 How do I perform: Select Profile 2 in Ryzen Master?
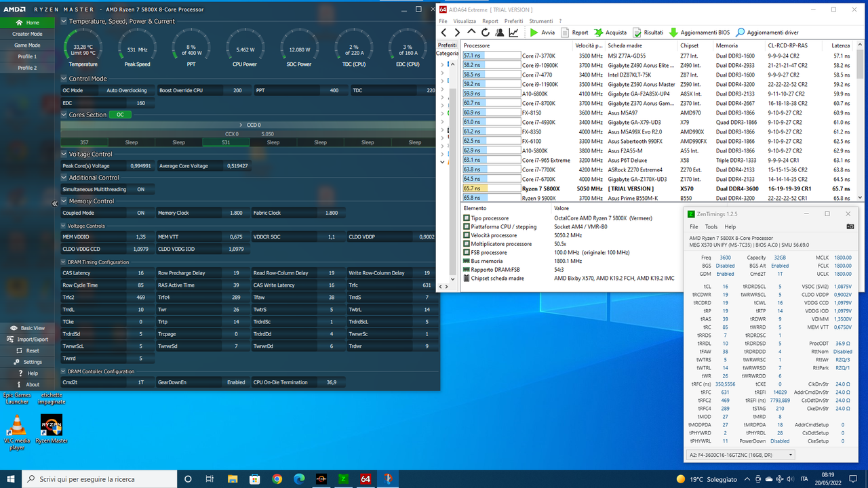pyautogui.click(x=27, y=68)
